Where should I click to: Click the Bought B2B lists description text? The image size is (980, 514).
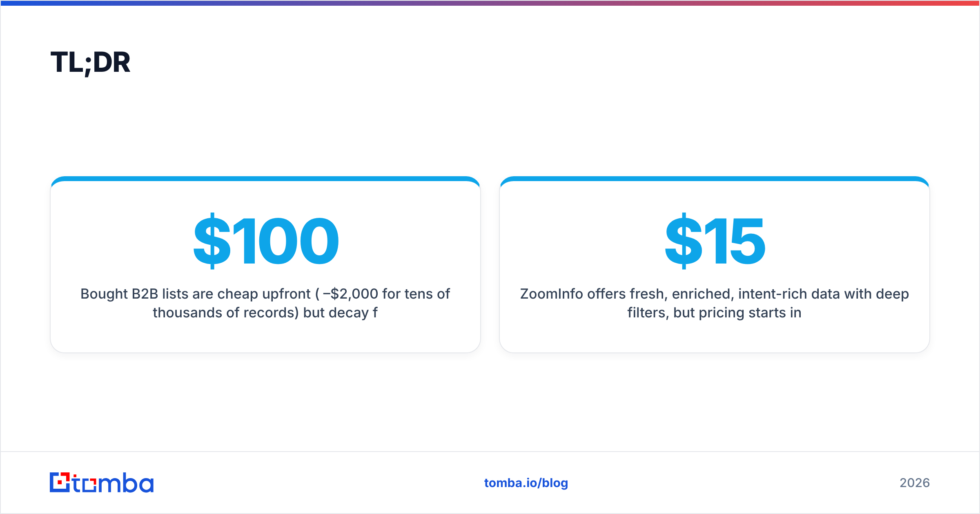[265, 303]
